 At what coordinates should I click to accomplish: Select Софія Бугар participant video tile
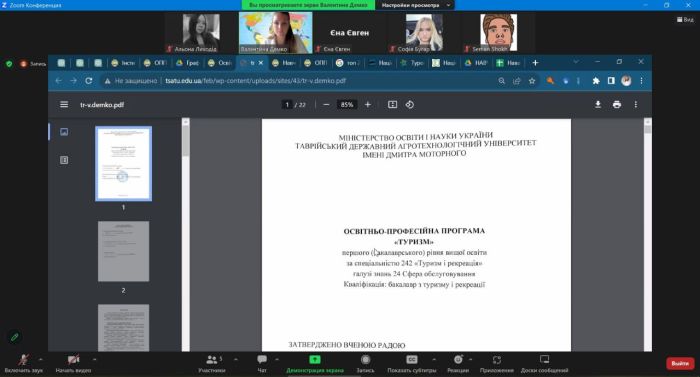click(424, 33)
